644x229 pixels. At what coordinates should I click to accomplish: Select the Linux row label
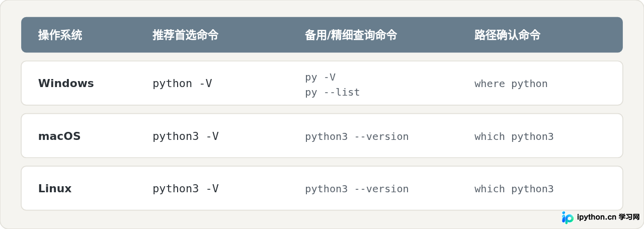point(55,189)
